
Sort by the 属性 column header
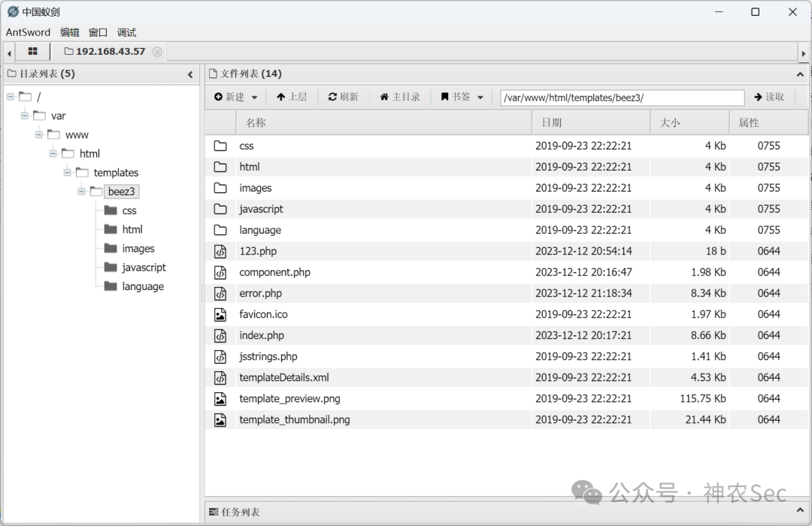coord(768,122)
